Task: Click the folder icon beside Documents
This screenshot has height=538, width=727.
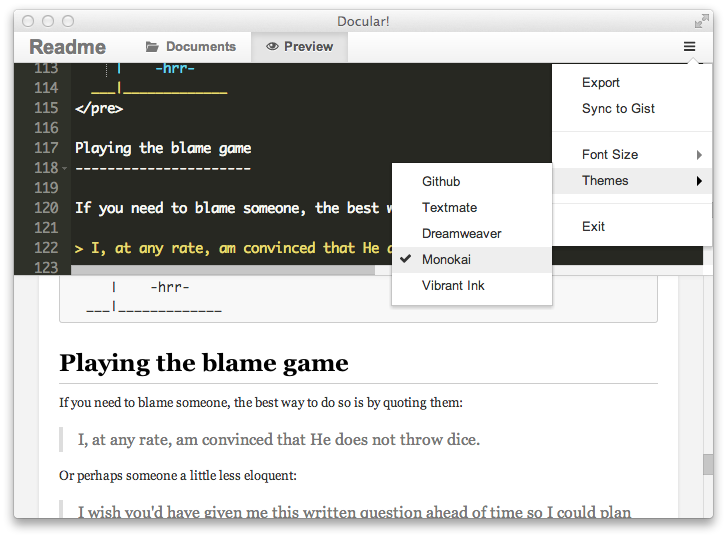Action: coord(152,47)
